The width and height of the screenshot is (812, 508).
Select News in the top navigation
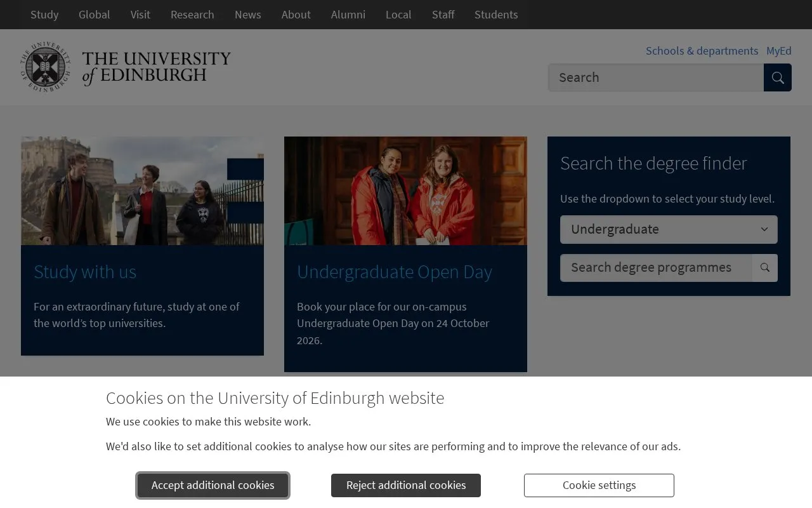[x=248, y=15]
